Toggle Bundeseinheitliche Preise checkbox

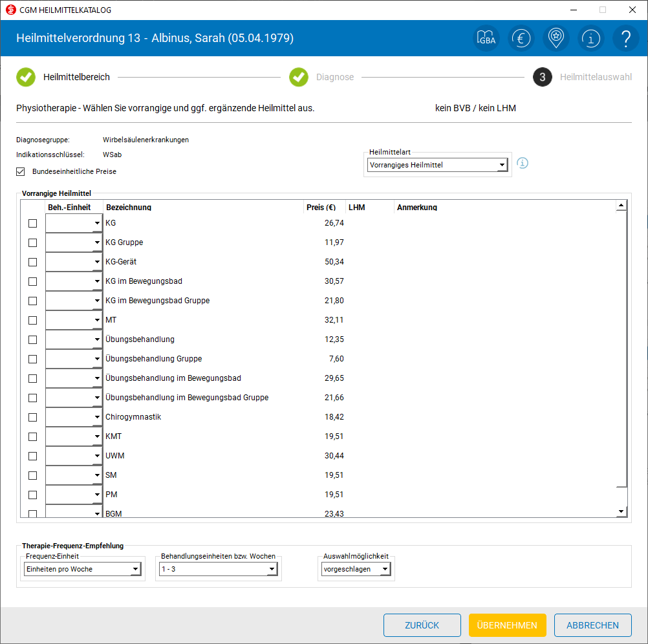click(x=20, y=171)
